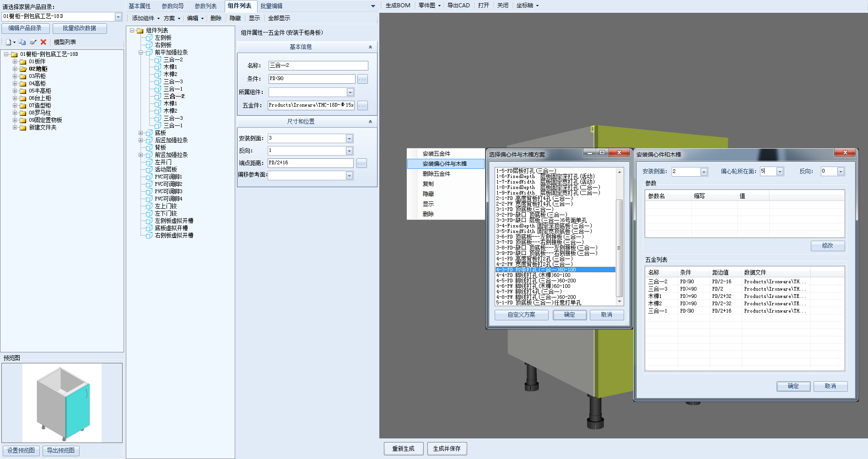Select the 木榫1 row in hardware list

click(655, 297)
